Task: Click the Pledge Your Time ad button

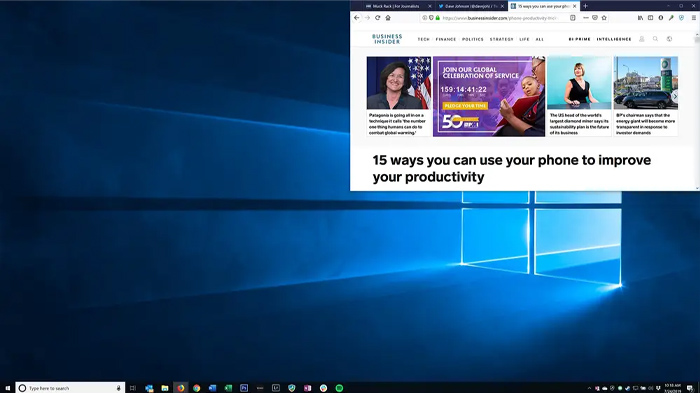Action: point(465,106)
